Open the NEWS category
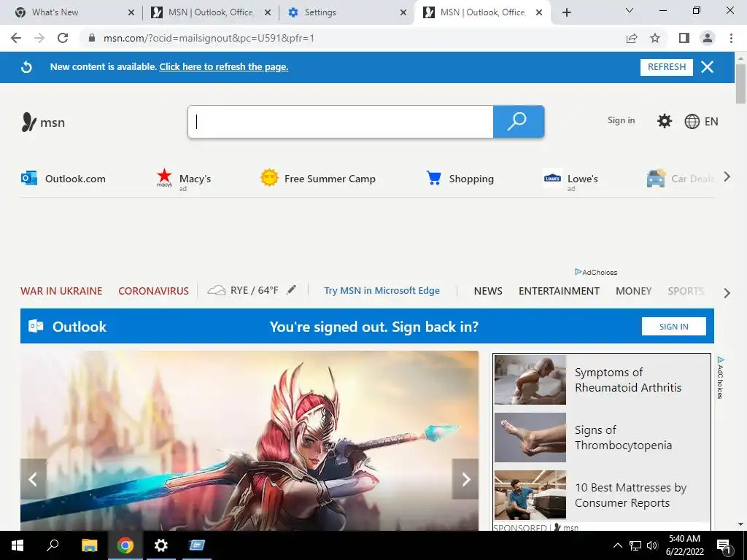747x560 pixels. [x=488, y=291]
